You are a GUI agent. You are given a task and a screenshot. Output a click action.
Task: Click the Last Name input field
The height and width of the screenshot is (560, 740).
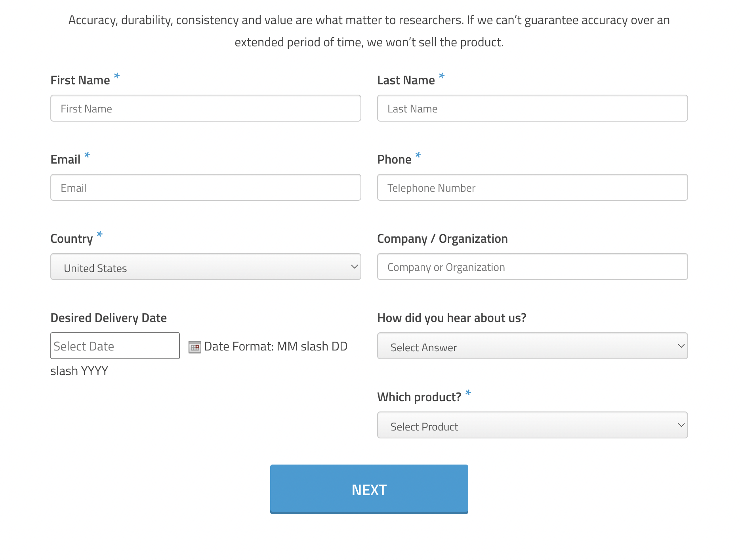(x=532, y=108)
